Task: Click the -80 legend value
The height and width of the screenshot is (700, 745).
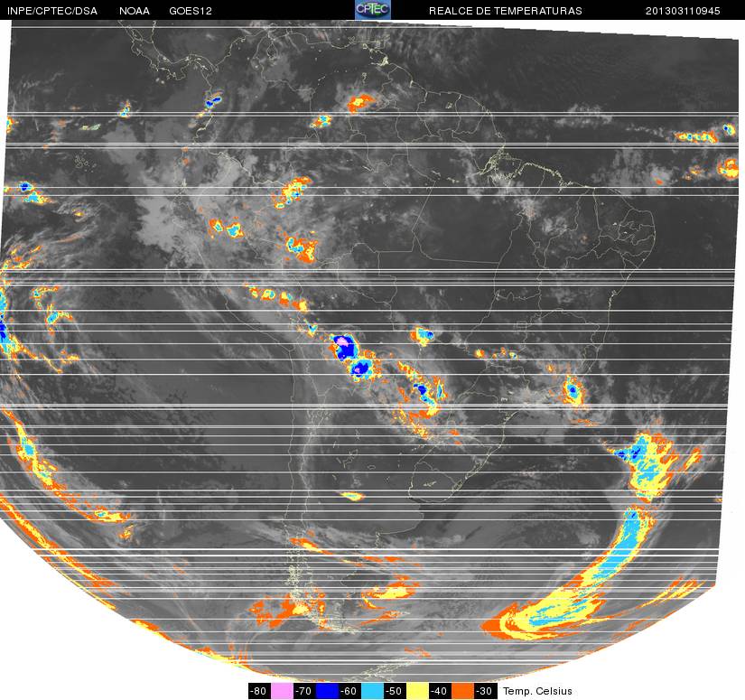Action: click(x=259, y=691)
